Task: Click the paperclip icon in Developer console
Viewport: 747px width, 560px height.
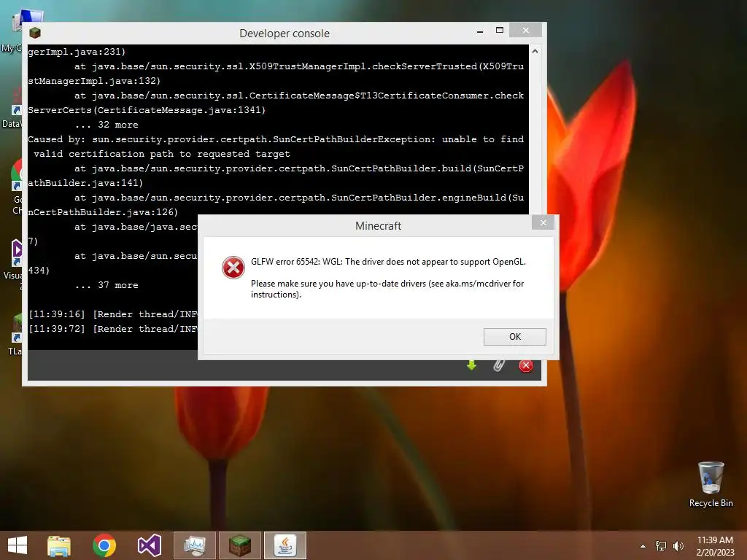Action: 499,365
